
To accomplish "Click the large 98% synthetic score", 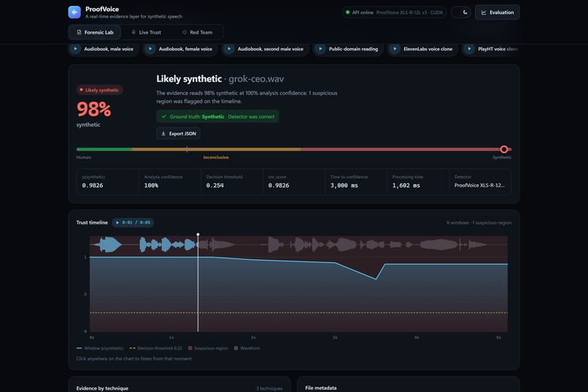I will [94, 109].
